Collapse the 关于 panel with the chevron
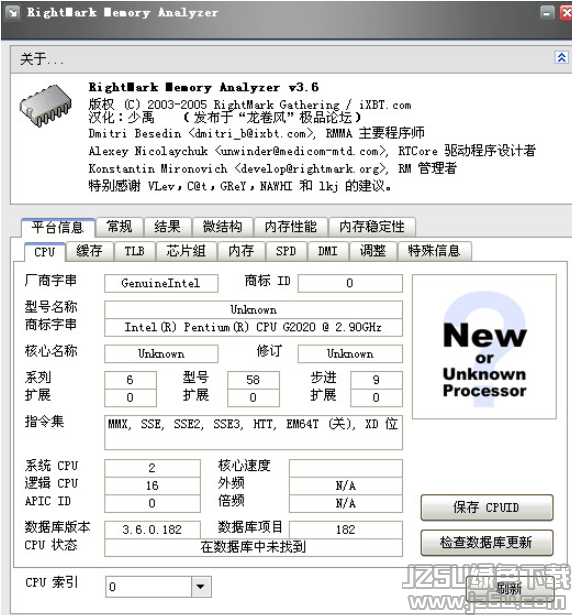 pos(561,58)
